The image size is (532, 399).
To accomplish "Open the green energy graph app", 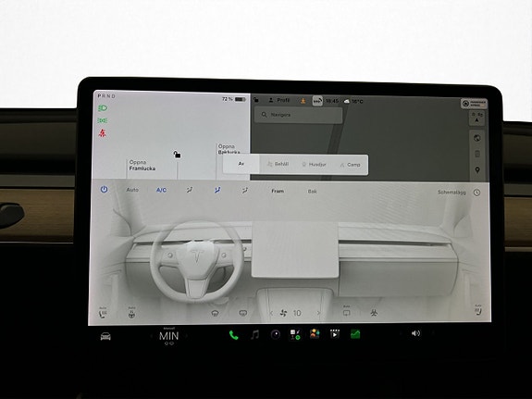I will click(x=355, y=334).
